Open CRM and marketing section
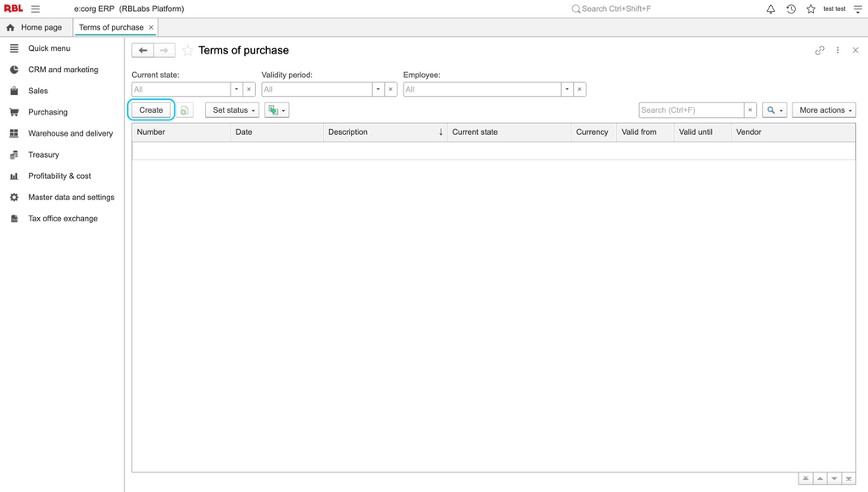 coord(63,70)
